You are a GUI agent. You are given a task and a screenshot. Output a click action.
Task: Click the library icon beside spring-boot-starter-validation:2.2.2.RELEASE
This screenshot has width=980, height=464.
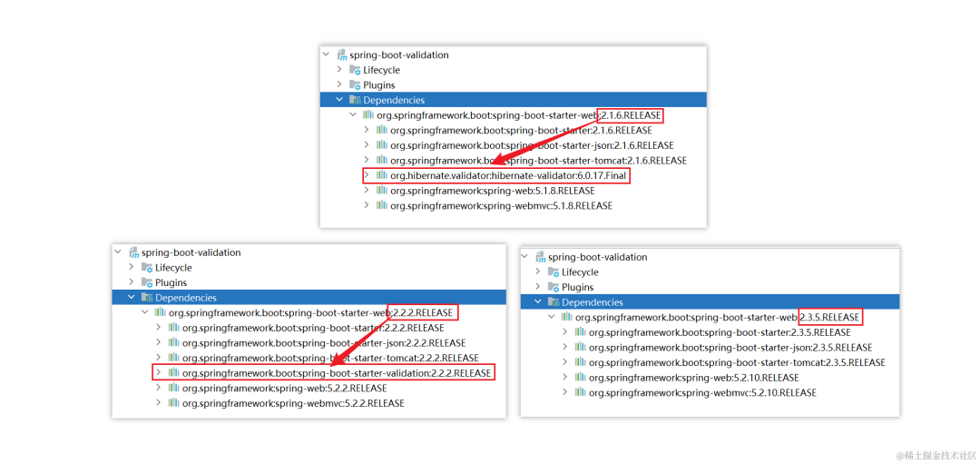pos(173,373)
